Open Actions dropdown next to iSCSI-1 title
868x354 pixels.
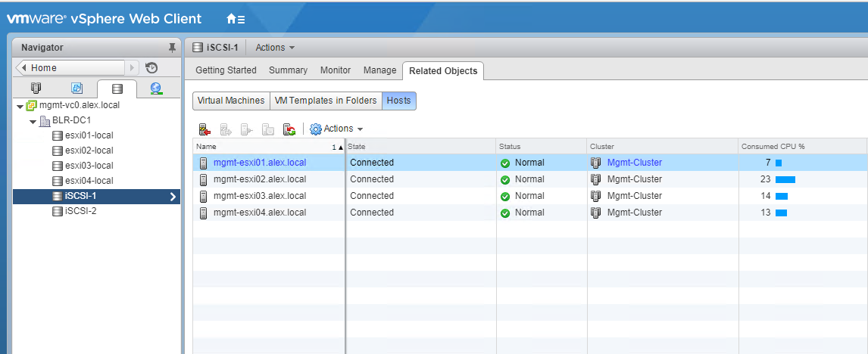(x=274, y=48)
